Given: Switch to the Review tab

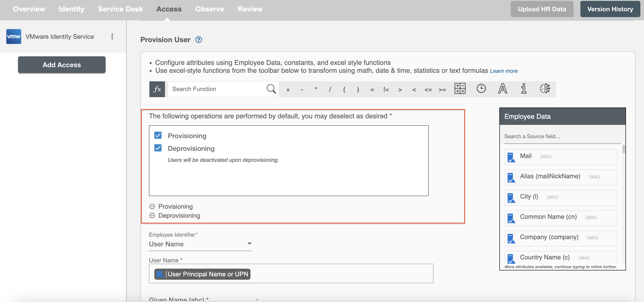Looking at the screenshot, I should point(249,8).
